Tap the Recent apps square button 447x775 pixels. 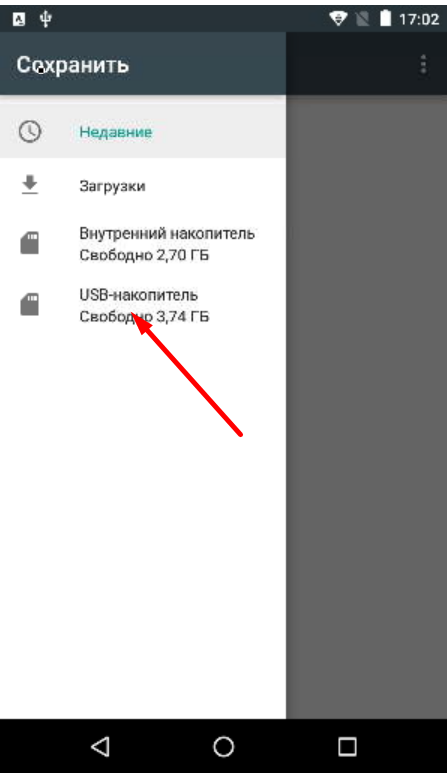[347, 746]
